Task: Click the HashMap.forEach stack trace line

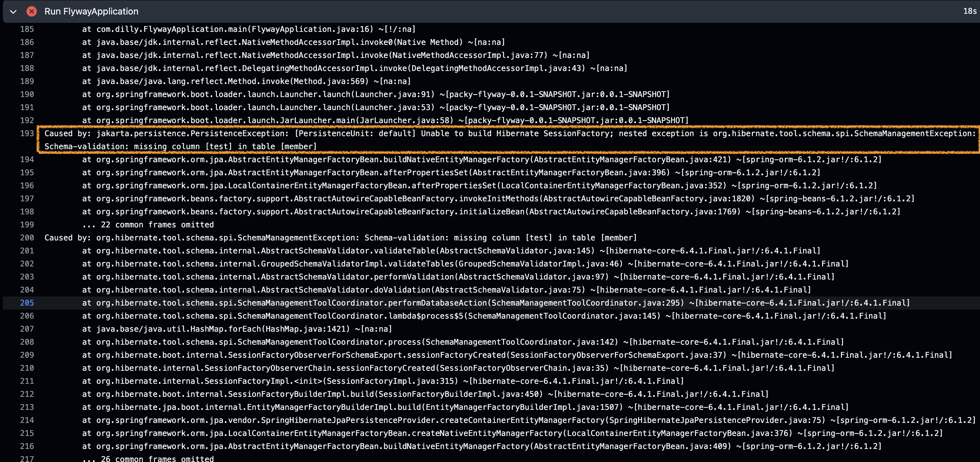Action: tap(236, 329)
